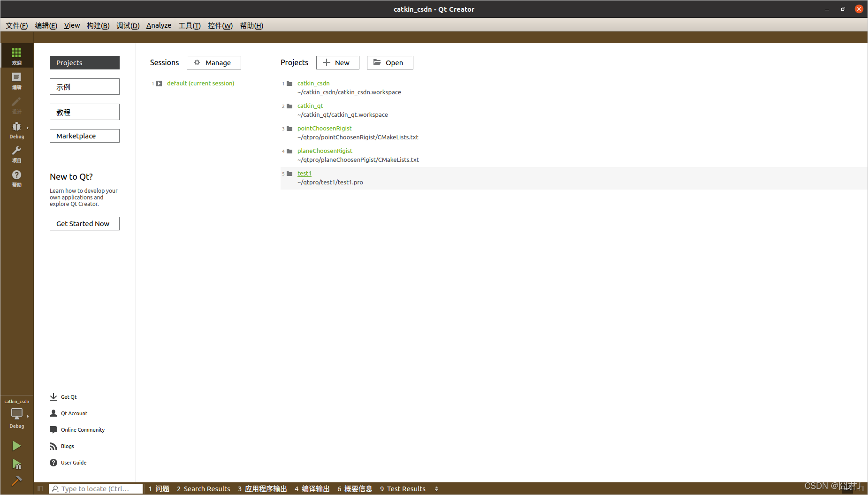Click the Manage sessions button

coord(213,63)
